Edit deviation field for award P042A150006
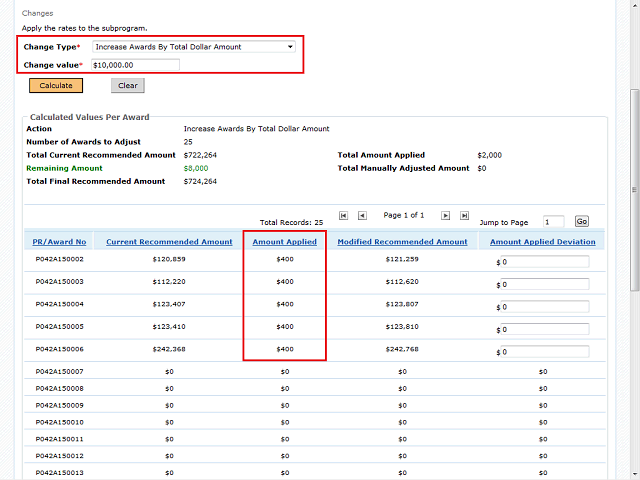This screenshot has width=640, height=480. point(545,352)
